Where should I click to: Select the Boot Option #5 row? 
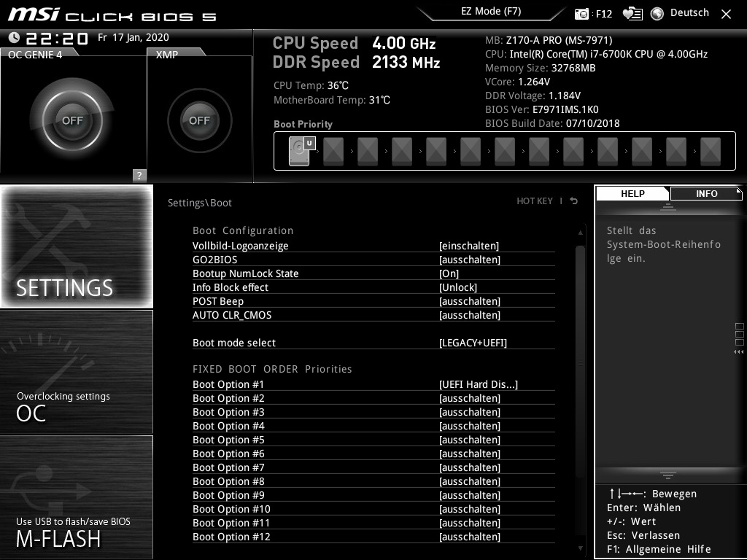(373, 440)
